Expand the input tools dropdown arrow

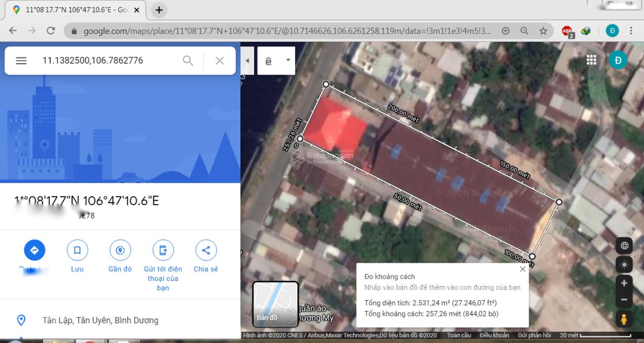click(288, 60)
